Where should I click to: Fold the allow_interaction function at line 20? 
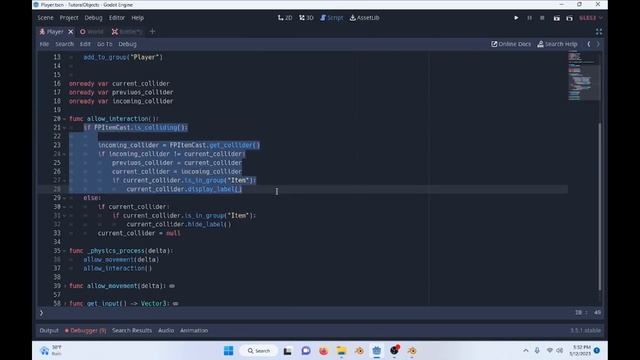pyautogui.click(x=64, y=119)
